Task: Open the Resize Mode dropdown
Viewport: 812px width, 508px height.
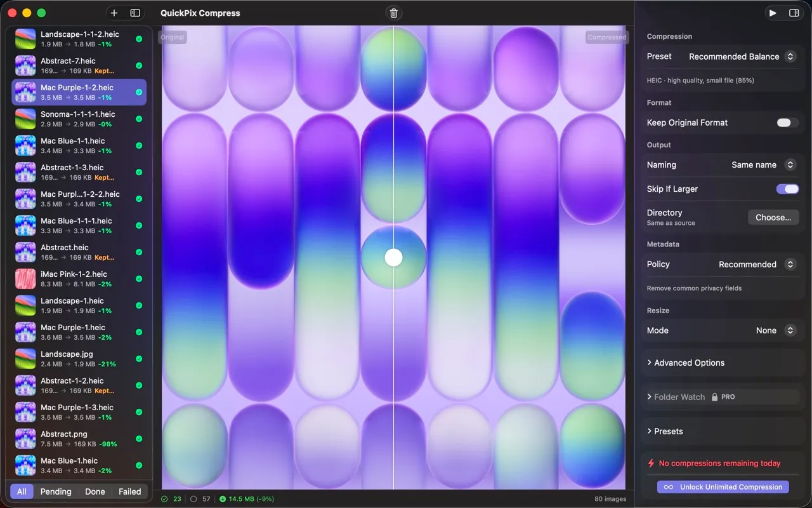Action: 776,330
